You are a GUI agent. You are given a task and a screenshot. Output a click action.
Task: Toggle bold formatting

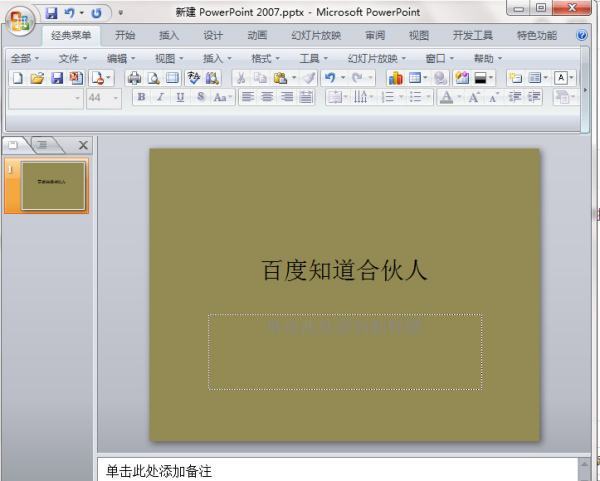pos(141,97)
